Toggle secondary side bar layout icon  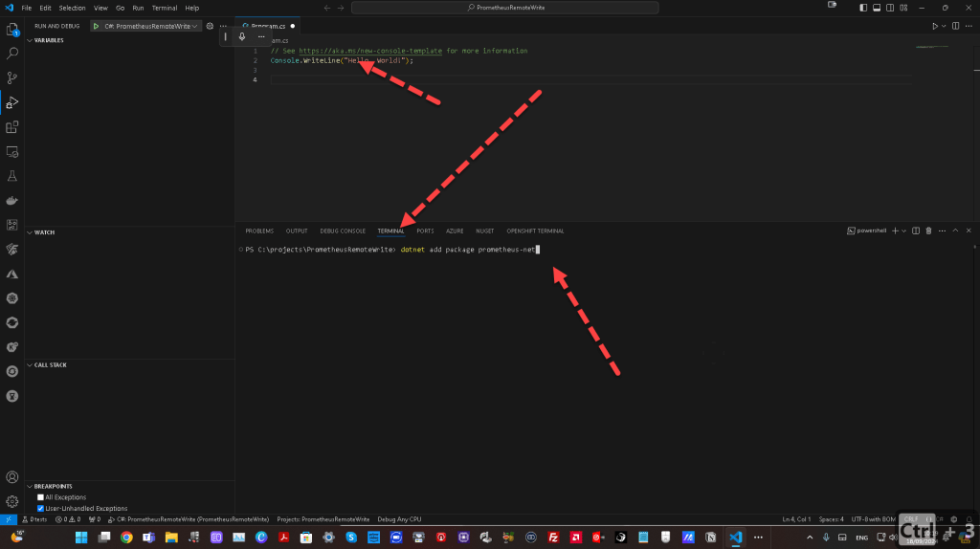(x=890, y=8)
